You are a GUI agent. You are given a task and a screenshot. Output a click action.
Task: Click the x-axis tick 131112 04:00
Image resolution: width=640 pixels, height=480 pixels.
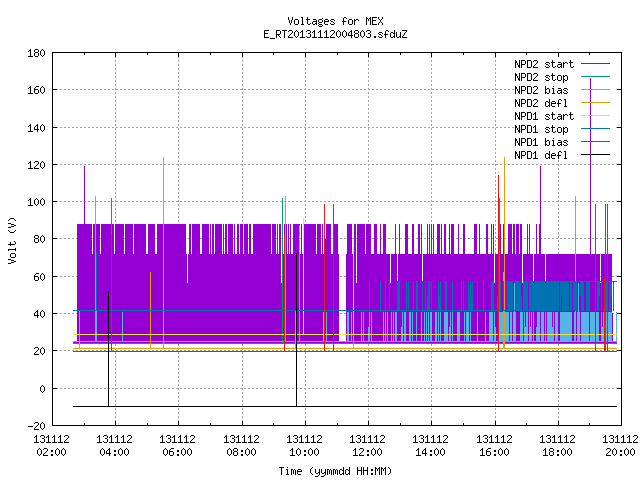(x=115, y=446)
